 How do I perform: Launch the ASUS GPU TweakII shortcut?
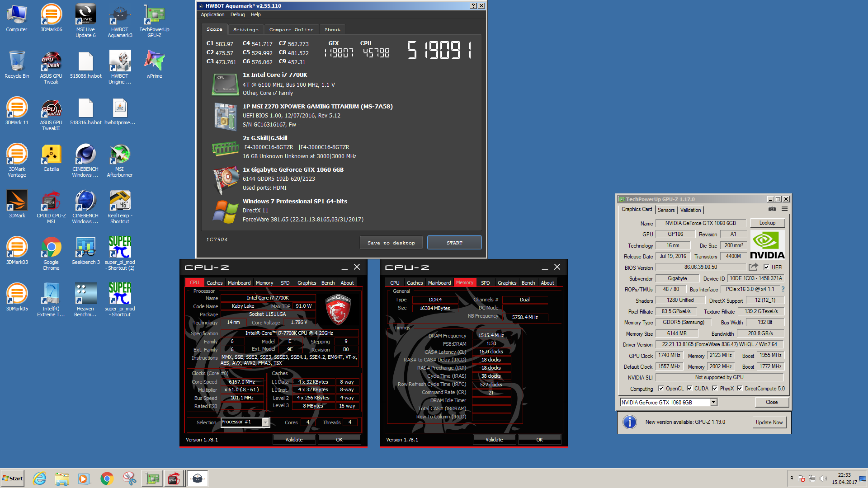point(51,114)
